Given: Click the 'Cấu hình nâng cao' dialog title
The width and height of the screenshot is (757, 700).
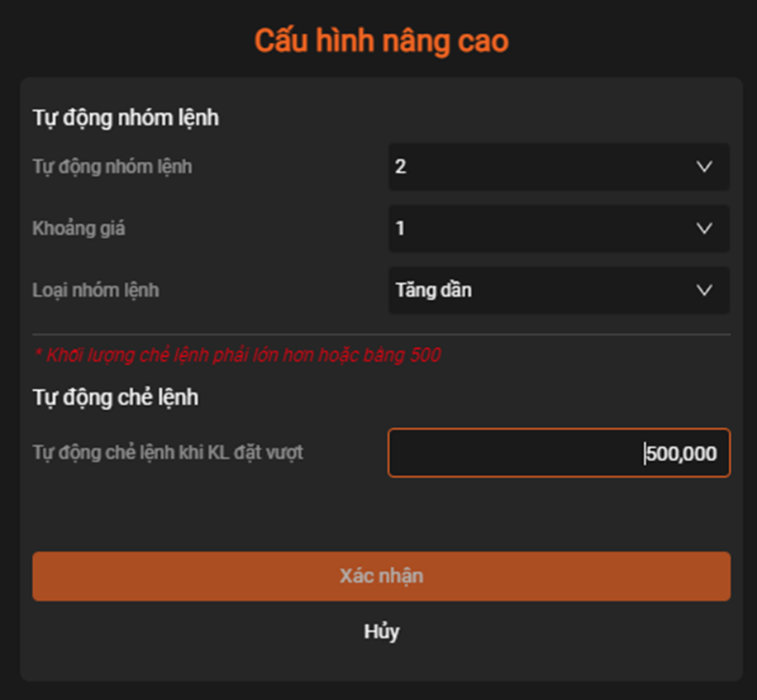Looking at the screenshot, I should [x=381, y=40].
